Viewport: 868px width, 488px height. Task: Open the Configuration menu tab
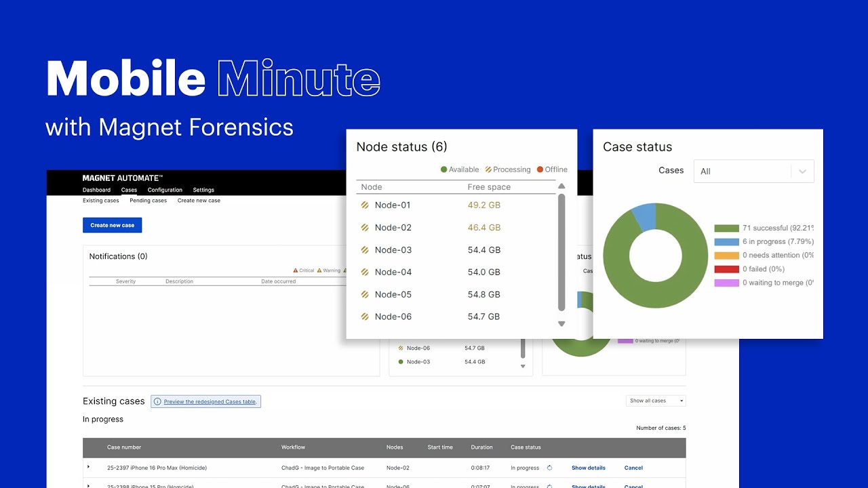click(165, 190)
